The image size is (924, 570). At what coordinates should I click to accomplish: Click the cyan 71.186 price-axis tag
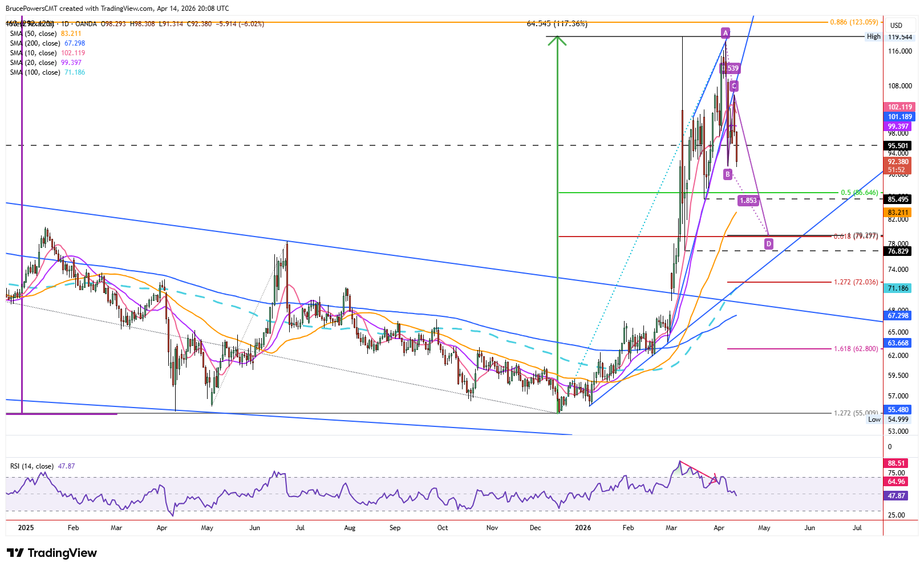tap(898, 288)
